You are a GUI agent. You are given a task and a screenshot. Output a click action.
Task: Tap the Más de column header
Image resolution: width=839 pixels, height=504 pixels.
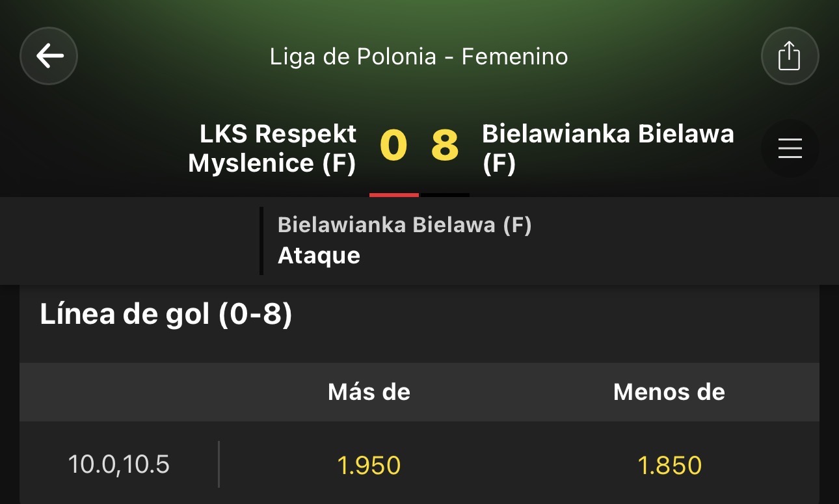[x=369, y=391]
